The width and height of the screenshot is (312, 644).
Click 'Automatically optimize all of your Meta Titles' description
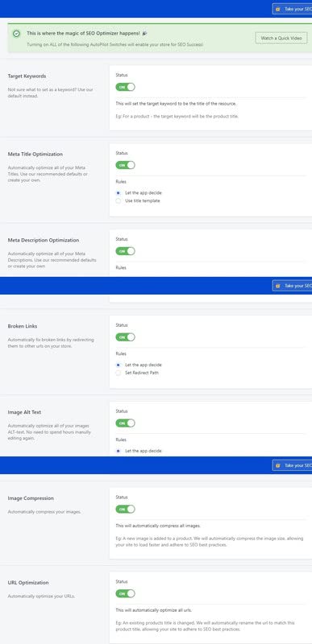coord(47,174)
